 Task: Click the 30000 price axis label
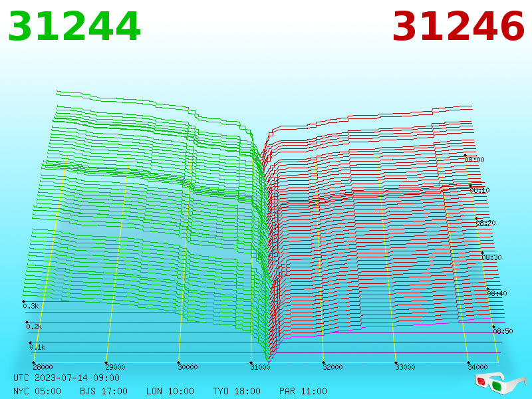point(188,367)
